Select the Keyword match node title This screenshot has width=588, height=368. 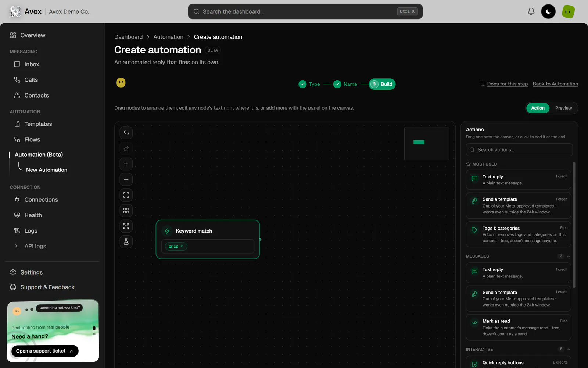(194, 231)
